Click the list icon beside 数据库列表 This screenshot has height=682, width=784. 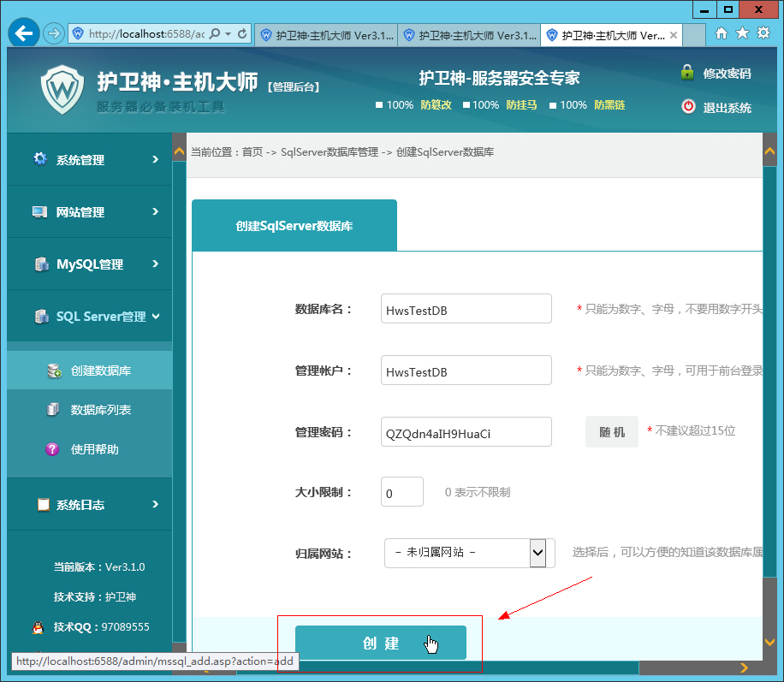point(53,410)
